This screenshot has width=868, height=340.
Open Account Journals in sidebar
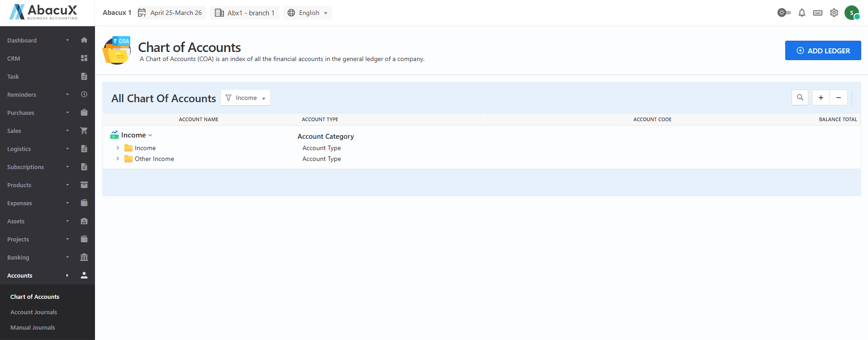34,312
